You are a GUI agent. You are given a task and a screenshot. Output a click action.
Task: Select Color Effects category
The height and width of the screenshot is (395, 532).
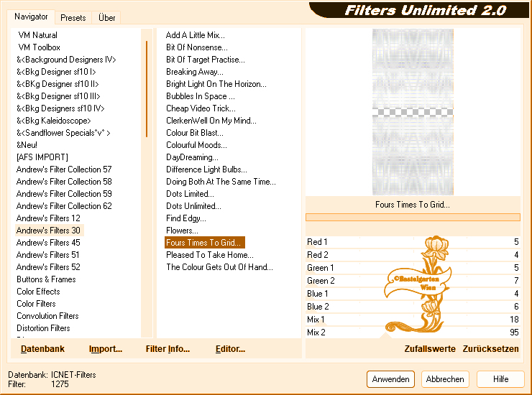click(x=38, y=292)
